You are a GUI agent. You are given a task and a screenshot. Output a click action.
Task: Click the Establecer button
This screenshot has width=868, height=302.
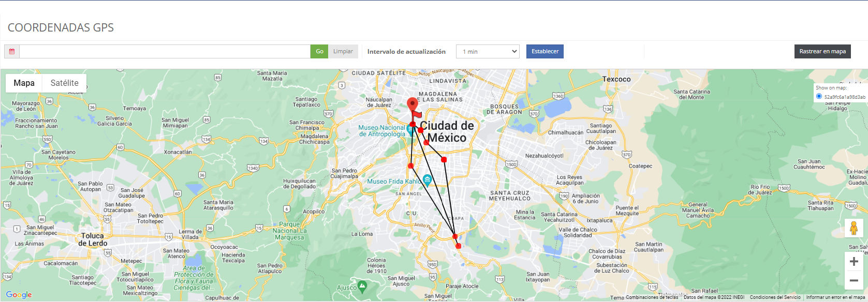(x=545, y=52)
